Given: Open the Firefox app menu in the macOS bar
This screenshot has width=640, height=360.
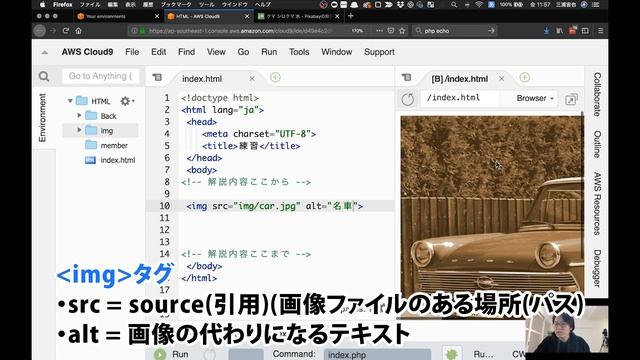Looking at the screenshot, I should point(62,4).
